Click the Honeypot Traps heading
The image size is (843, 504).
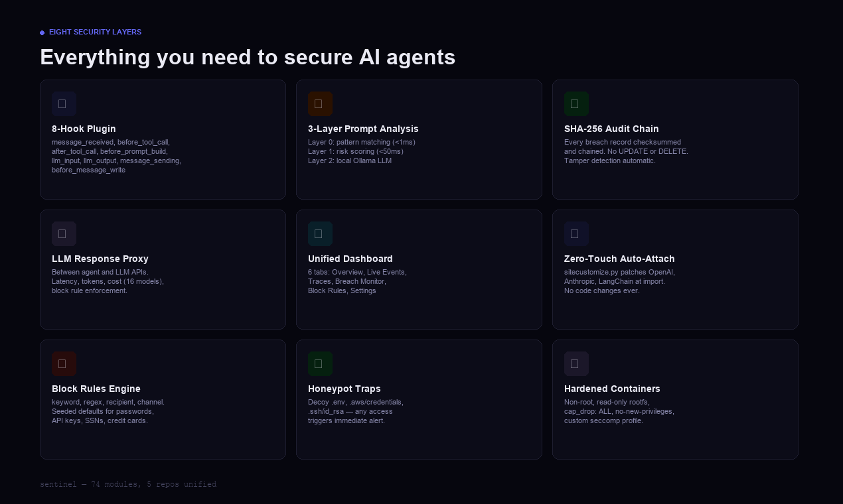345,389
